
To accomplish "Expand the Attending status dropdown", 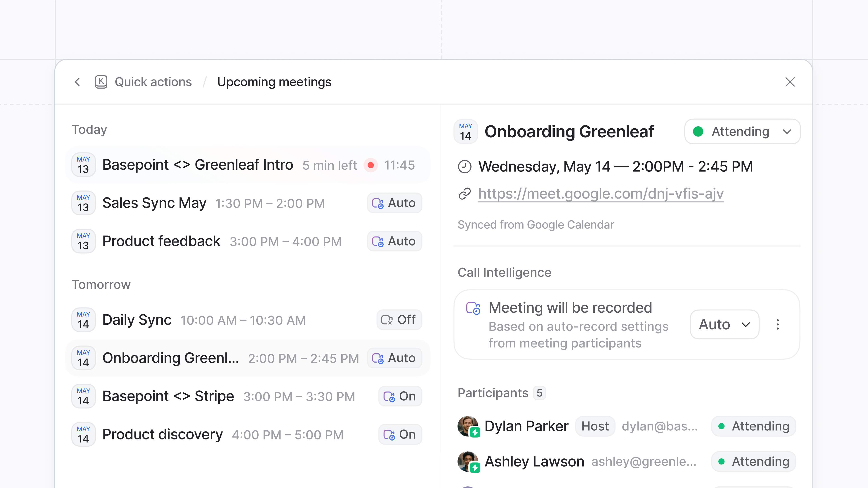I will point(742,131).
